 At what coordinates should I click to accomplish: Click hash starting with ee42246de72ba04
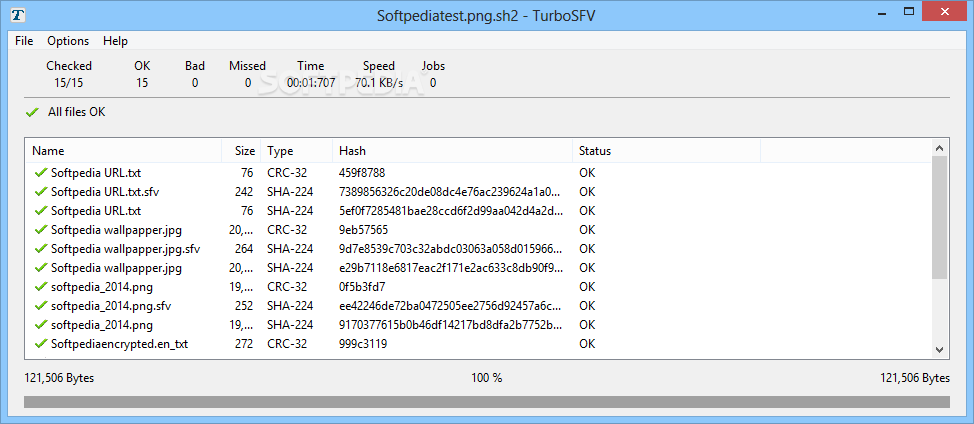(450, 306)
